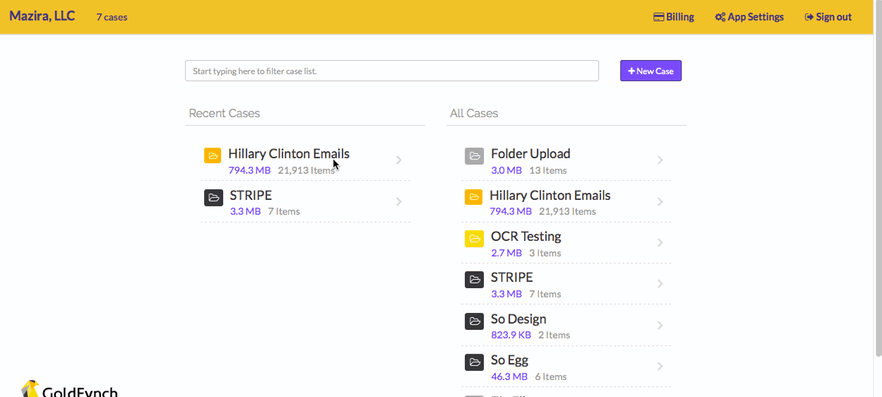Click the gray folder icon for Folder Upload
The width and height of the screenshot is (882, 397).
pyautogui.click(x=474, y=156)
